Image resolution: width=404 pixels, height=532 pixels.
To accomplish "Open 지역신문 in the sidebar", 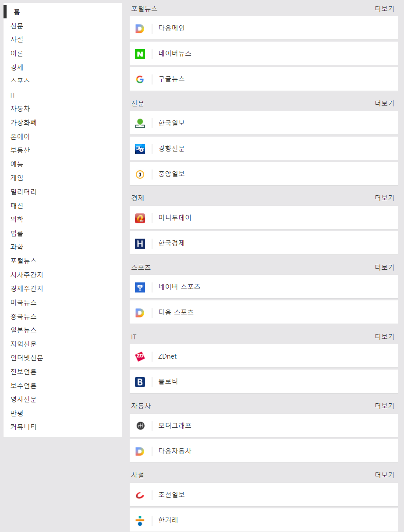I will tap(24, 344).
